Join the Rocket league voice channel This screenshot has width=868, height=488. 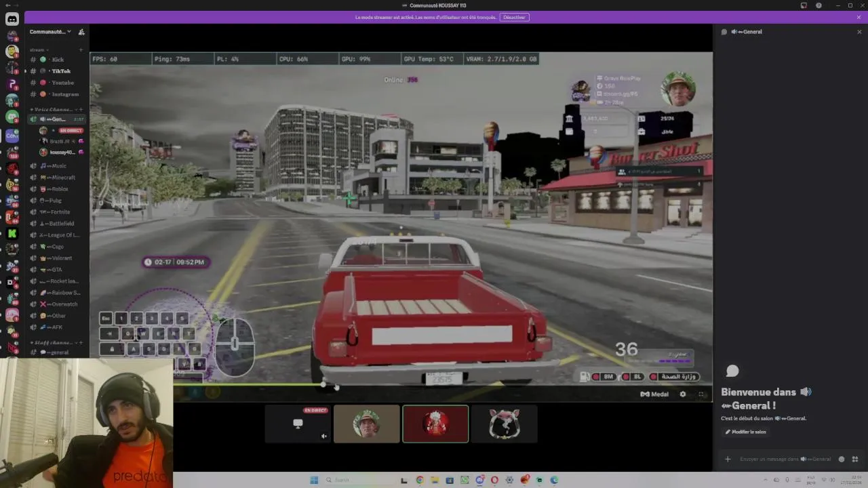click(x=57, y=281)
